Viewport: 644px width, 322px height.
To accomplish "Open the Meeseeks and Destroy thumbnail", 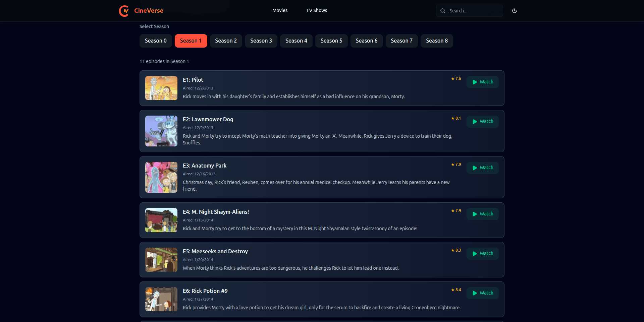I will point(161,259).
